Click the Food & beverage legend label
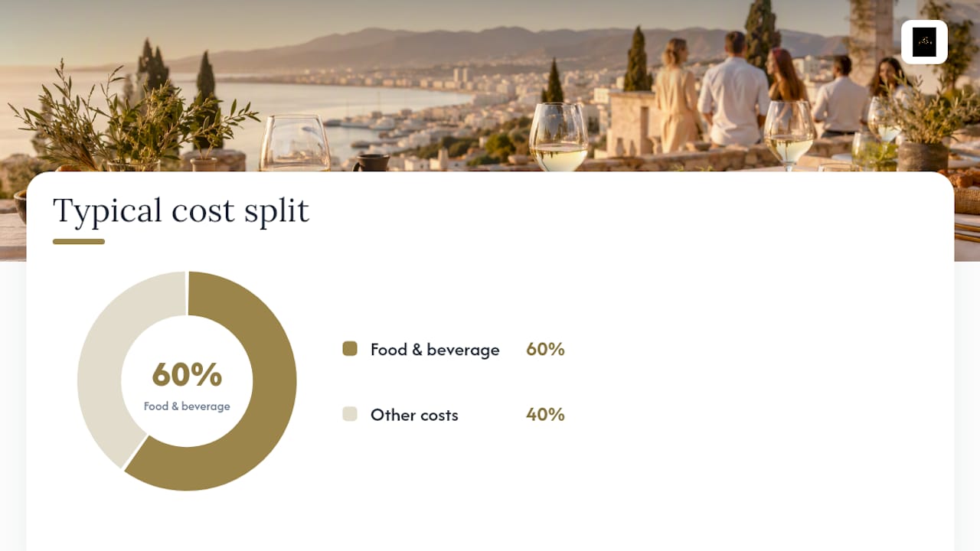Image resolution: width=980 pixels, height=551 pixels. [x=435, y=350]
